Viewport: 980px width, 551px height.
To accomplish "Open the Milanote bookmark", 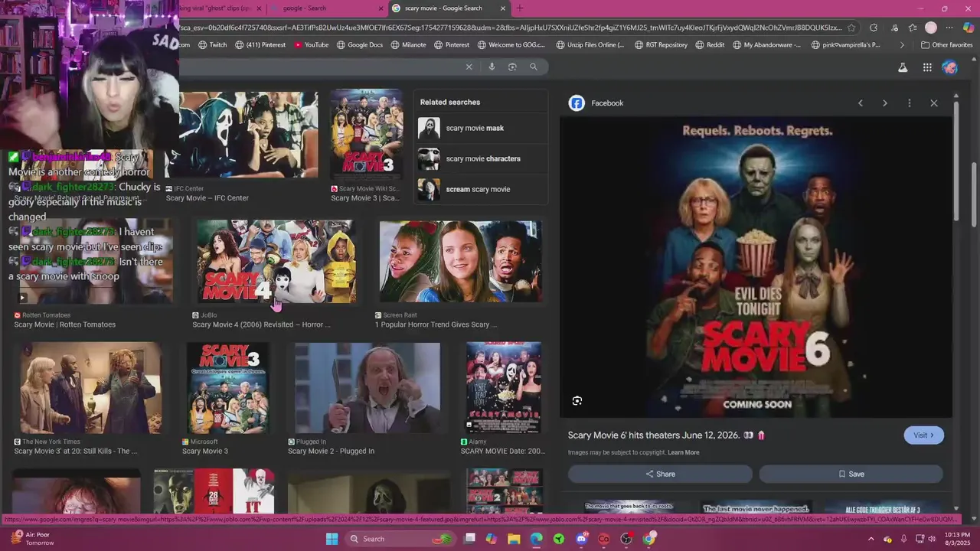I will (x=408, y=45).
